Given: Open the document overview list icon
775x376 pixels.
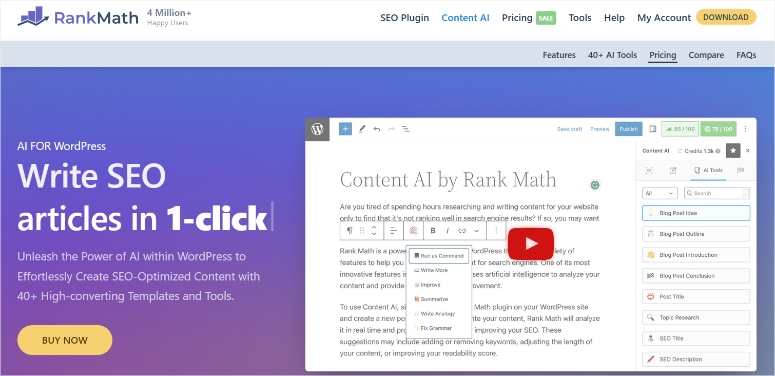Looking at the screenshot, I should point(406,129).
